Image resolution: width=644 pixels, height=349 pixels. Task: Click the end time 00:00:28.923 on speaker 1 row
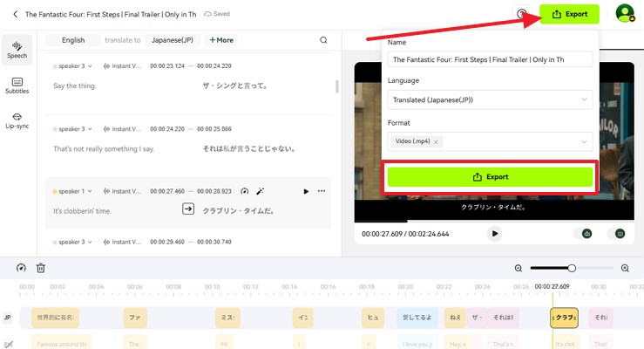pyautogui.click(x=214, y=191)
